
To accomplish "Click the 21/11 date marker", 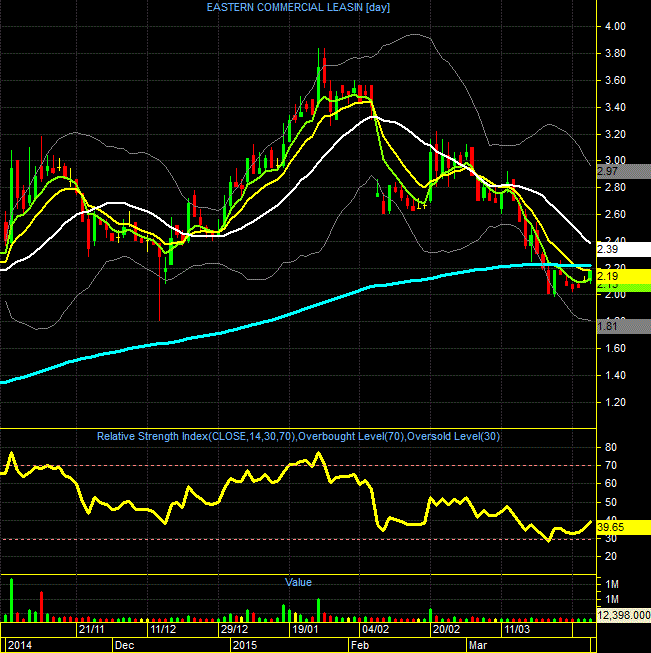I will point(92,629).
